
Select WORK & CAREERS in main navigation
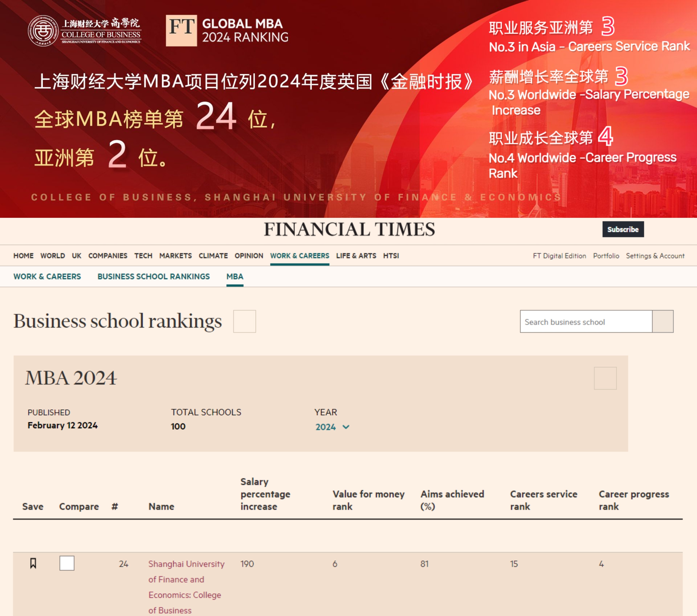pyautogui.click(x=300, y=256)
